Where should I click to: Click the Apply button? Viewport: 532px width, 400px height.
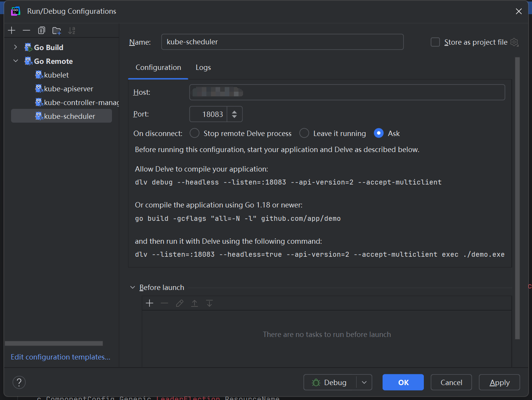pos(500,382)
